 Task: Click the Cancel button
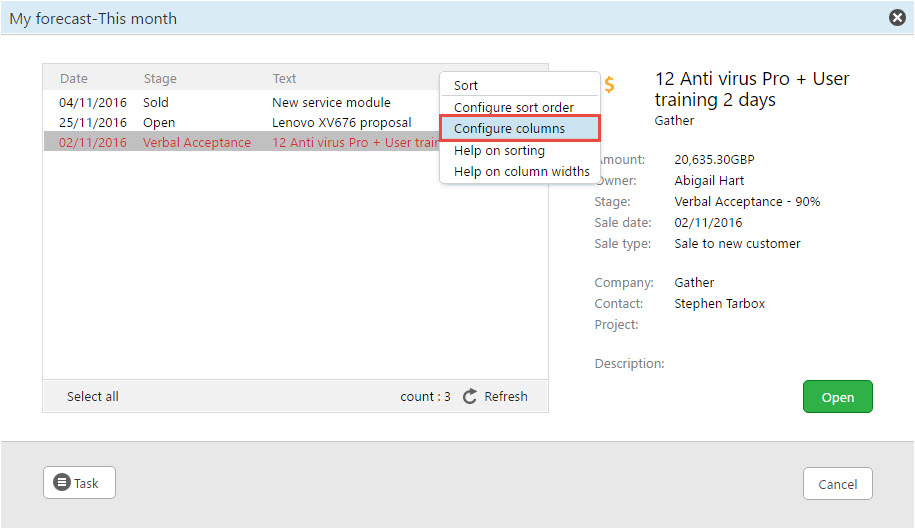[x=837, y=484]
